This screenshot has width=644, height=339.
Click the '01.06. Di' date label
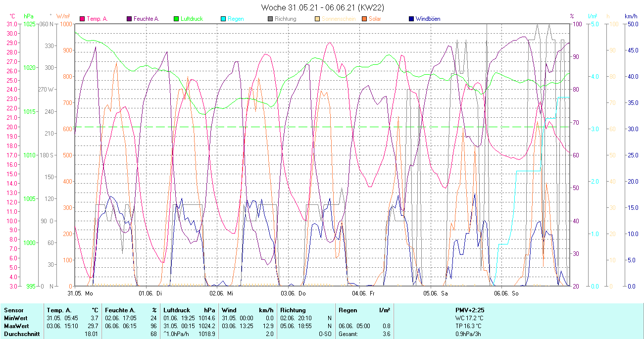(x=150, y=293)
